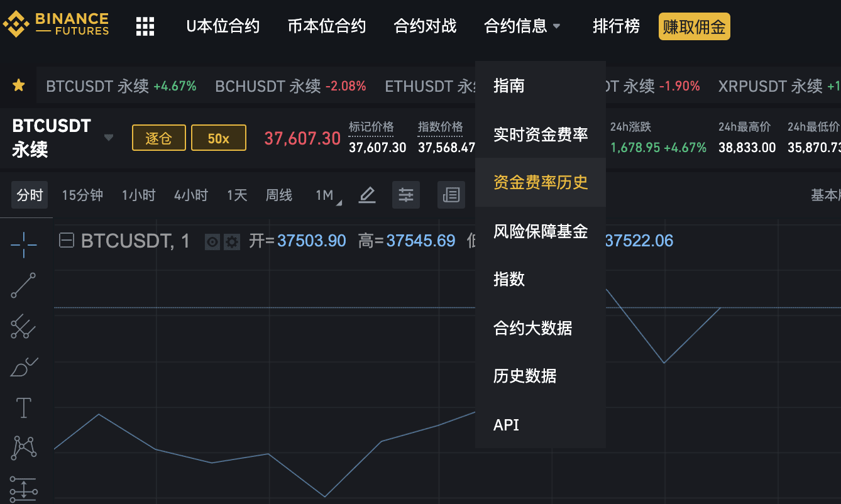Click the Binance Futures logo
Viewport: 841px width, 504px height.
(x=56, y=25)
